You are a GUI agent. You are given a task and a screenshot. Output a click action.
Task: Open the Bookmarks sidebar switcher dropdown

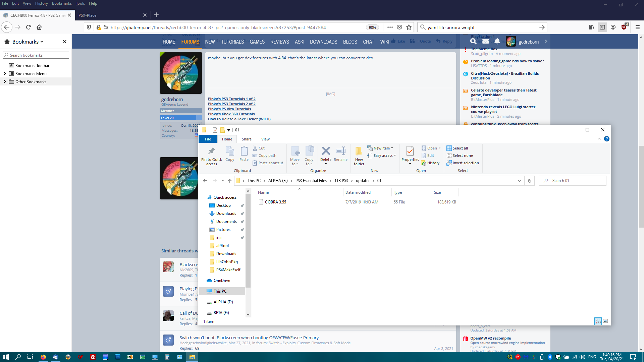(28, 42)
